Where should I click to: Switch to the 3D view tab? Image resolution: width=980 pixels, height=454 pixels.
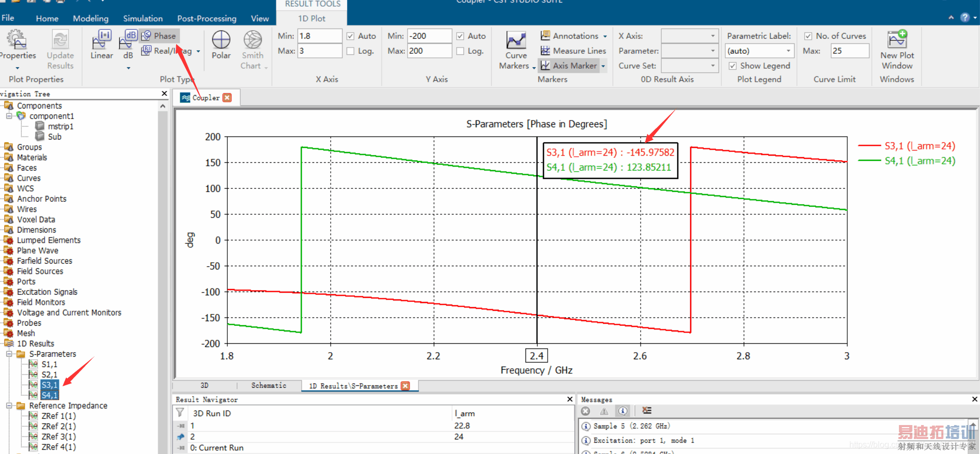[205, 386]
